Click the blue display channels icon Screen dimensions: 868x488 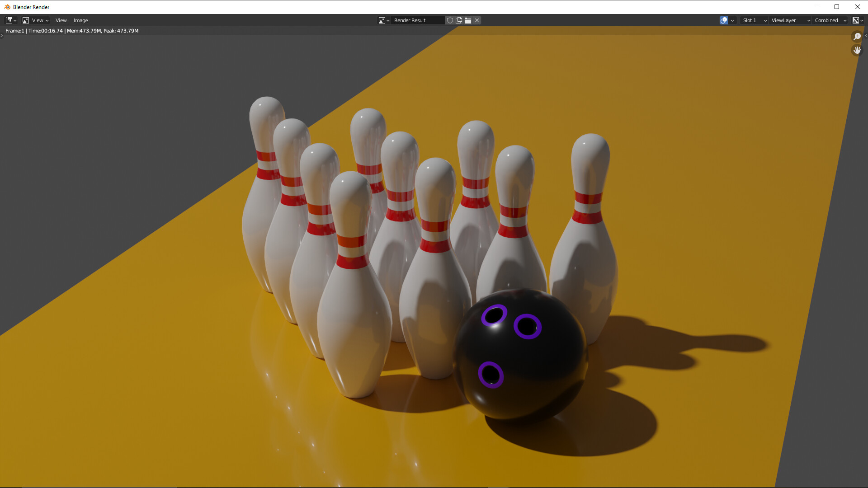724,20
